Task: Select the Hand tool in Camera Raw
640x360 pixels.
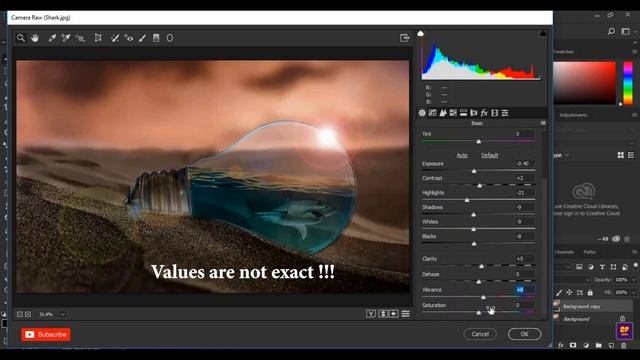Action: pos(35,38)
